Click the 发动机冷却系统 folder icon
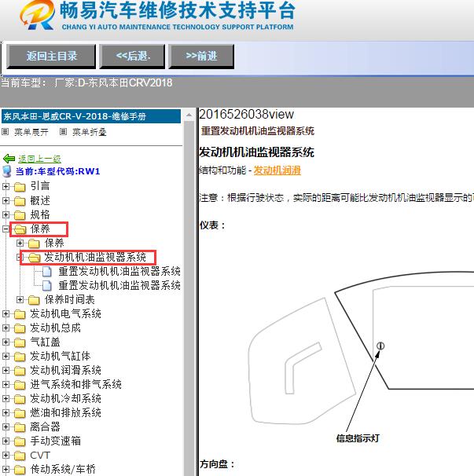The width and height of the screenshot is (474, 476). pos(20,399)
